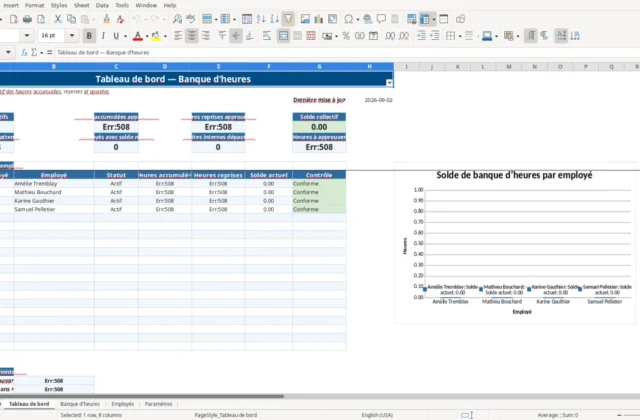The height and width of the screenshot is (420, 640).
Task: Toggle Center Vertically alignment
Action: click(236, 36)
